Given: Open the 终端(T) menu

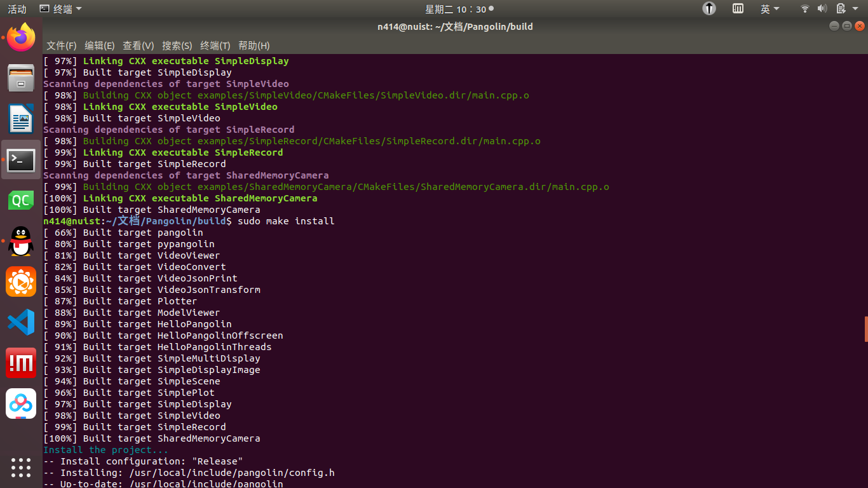Looking at the screenshot, I should pyautogui.click(x=215, y=46).
